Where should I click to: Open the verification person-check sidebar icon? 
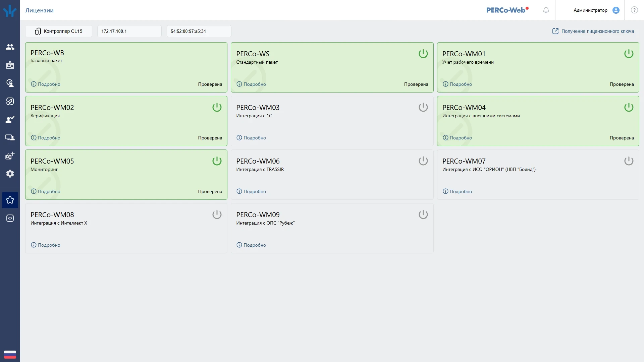pyautogui.click(x=10, y=119)
